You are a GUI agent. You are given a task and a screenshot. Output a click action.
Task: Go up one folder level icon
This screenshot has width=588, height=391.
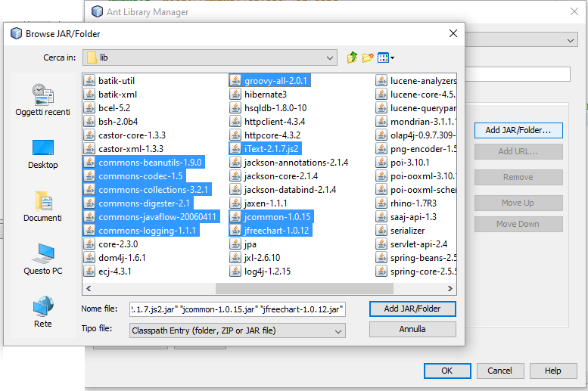(x=352, y=57)
